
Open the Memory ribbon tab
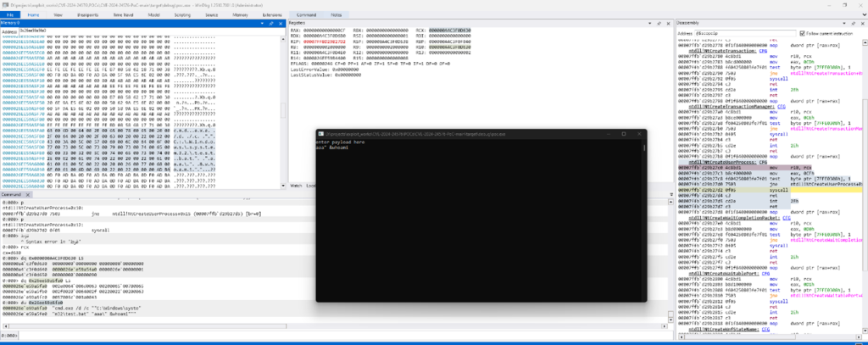(x=240, y=15)
